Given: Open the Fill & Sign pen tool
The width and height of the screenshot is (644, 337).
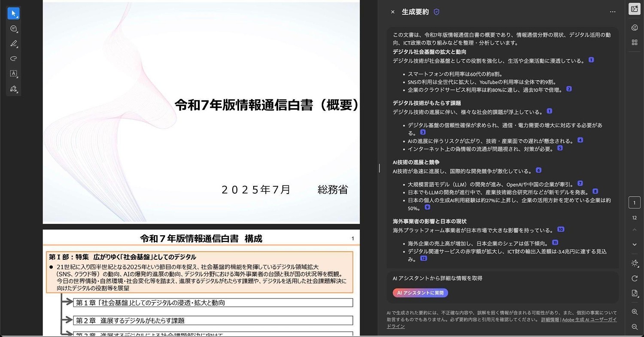Looking at the screenshot, I should click(13, 89).
